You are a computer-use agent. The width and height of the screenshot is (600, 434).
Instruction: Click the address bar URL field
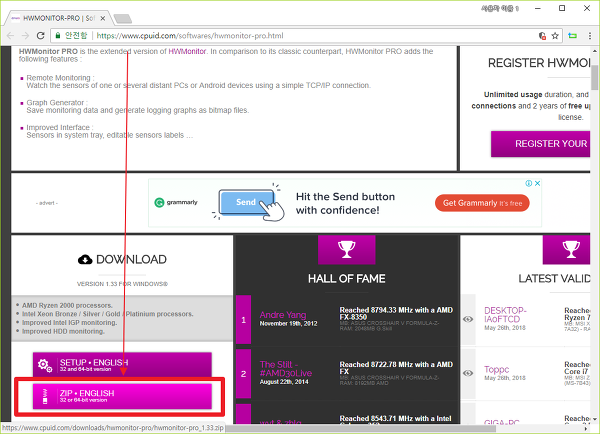tap(306, 36)
